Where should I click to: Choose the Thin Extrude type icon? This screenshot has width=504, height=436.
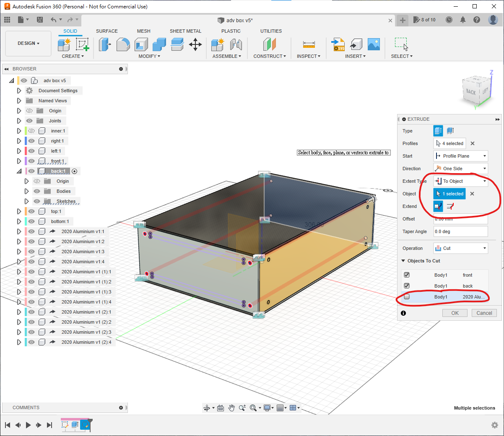(x=450, y=131)
